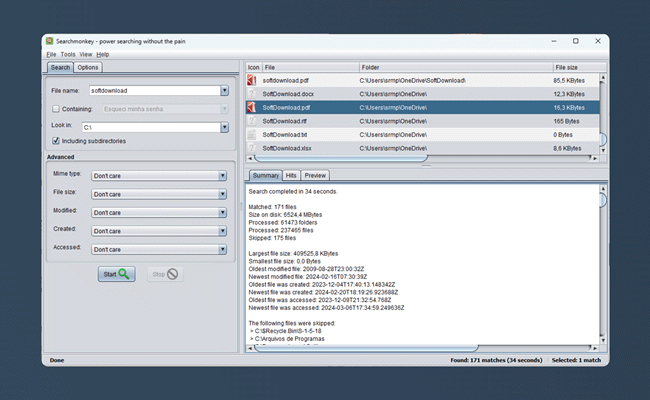Uncheck Including subdirectories checkbox

pos(56,141)
